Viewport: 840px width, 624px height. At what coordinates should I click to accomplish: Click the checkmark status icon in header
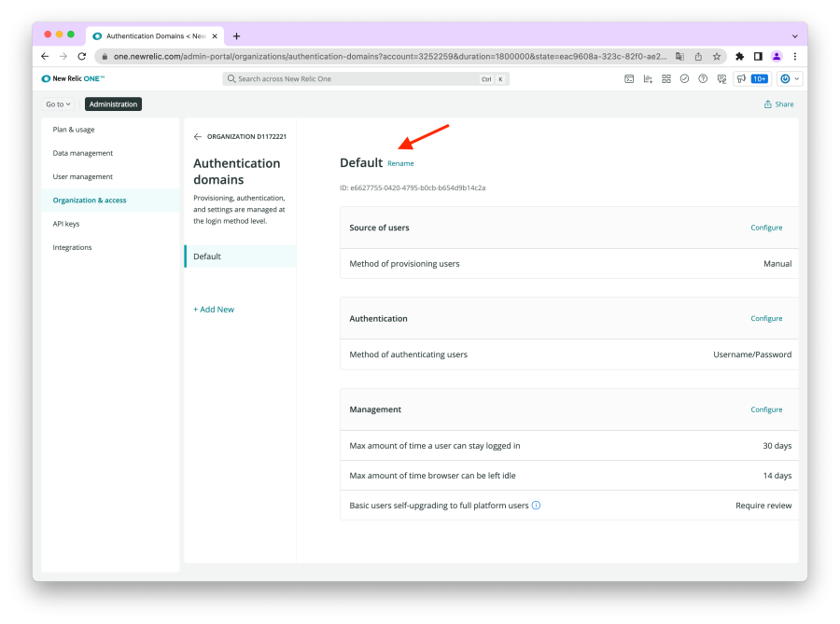pyautogui.click(x=684, y=79)
